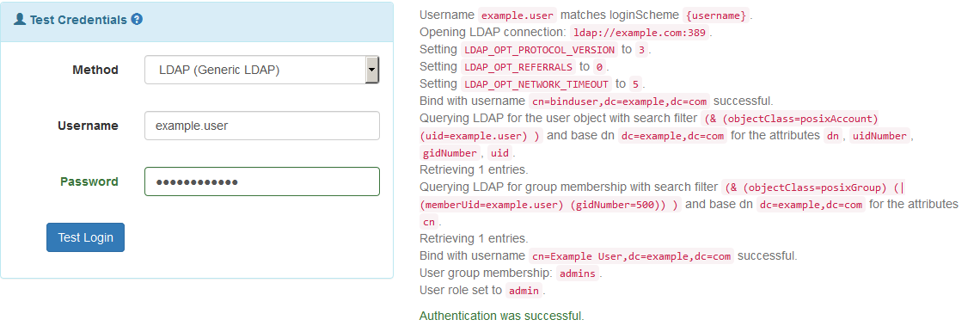Click the Authentication was successful message
980x332 pixels.
[x=502, y=316]
